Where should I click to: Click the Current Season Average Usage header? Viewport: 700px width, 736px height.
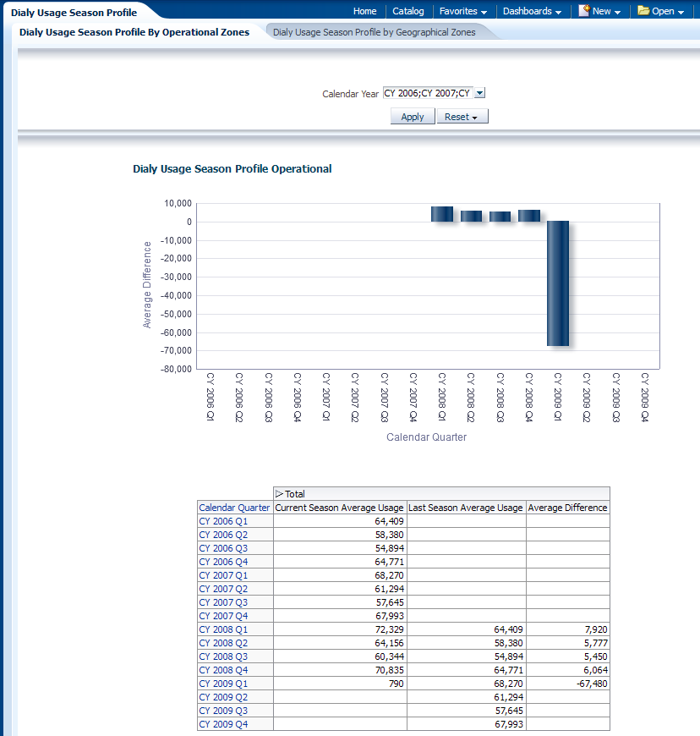pyautogui.click(x=339, y=508)
